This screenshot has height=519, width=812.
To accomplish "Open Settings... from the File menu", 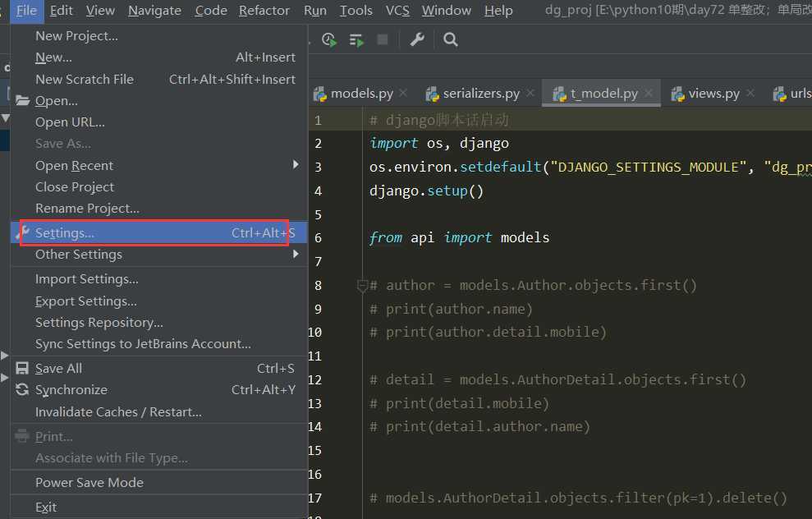I will (159, 233).
